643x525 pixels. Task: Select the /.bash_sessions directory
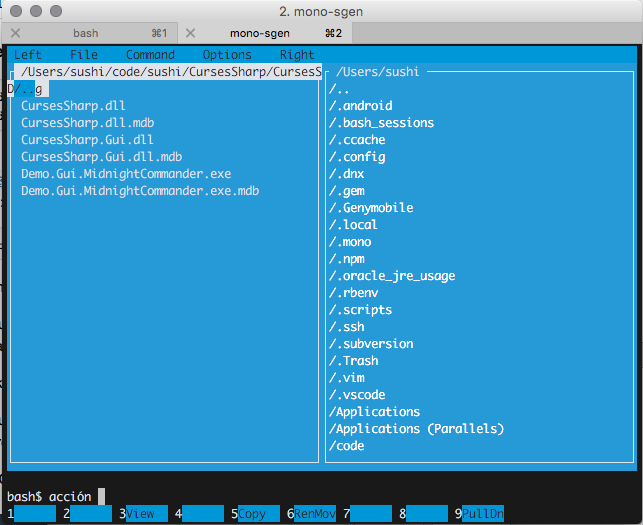tap(381, 123)
